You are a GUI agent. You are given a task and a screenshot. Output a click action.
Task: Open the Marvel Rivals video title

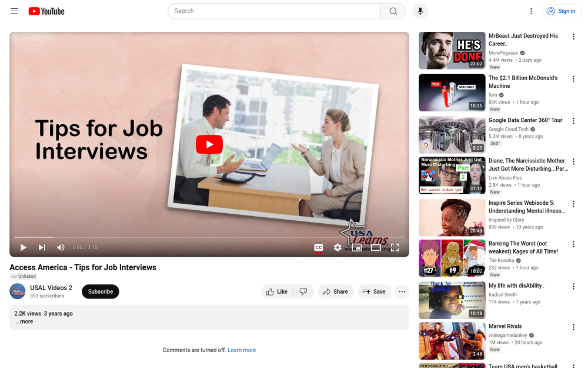point(505,326)
